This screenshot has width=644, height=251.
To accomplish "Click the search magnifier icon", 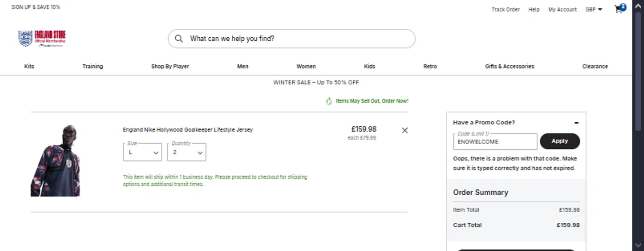I will (x=179, y=39).
